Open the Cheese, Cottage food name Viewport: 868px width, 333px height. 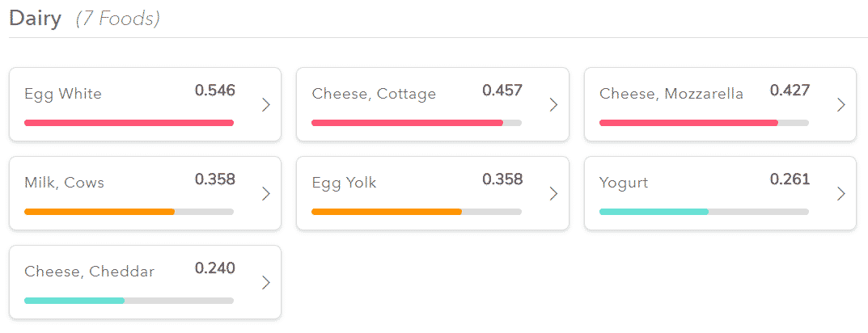374,94
